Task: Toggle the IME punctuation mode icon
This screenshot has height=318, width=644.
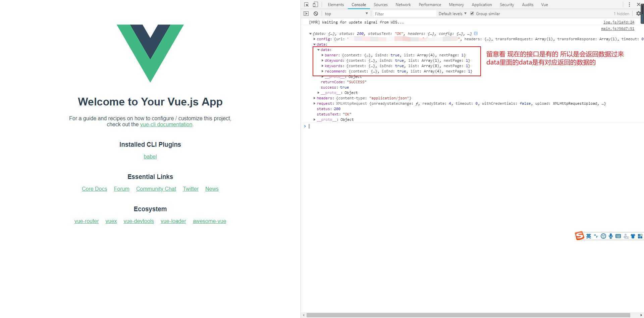Action: [596, 236]
